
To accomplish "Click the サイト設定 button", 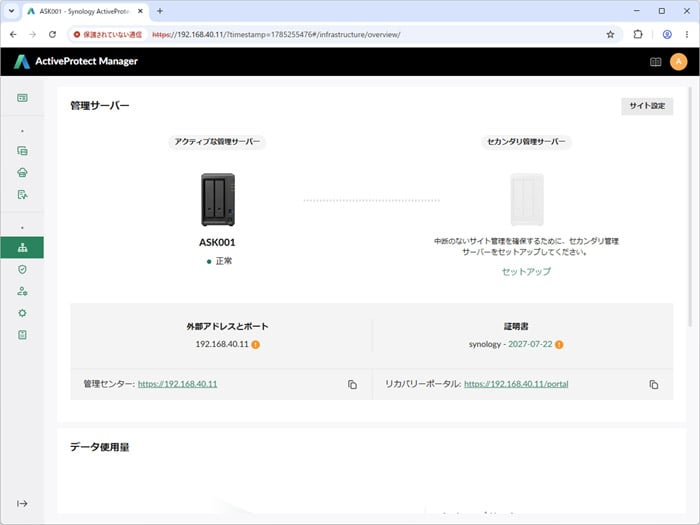I will 647,106.
